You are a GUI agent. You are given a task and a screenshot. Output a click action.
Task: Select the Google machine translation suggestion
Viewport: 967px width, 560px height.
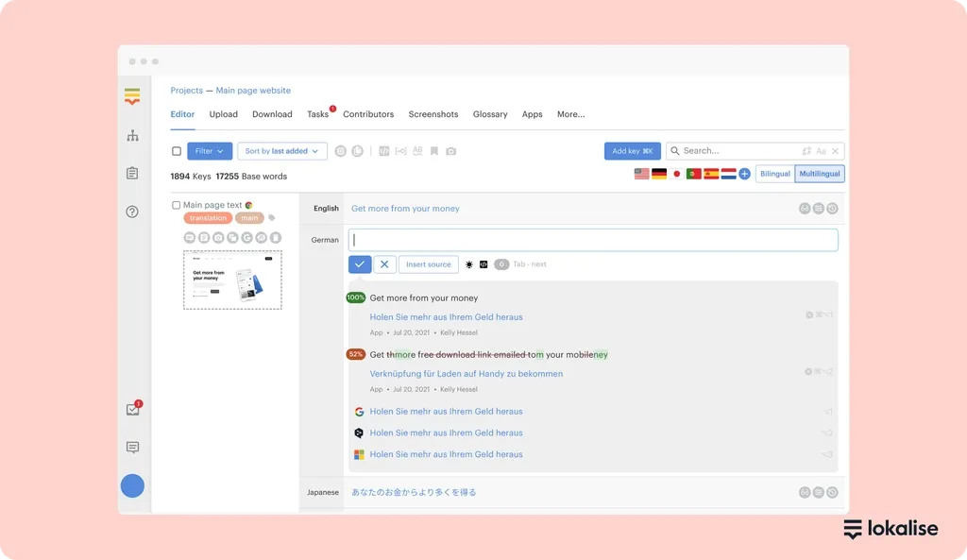pos(446,412)
